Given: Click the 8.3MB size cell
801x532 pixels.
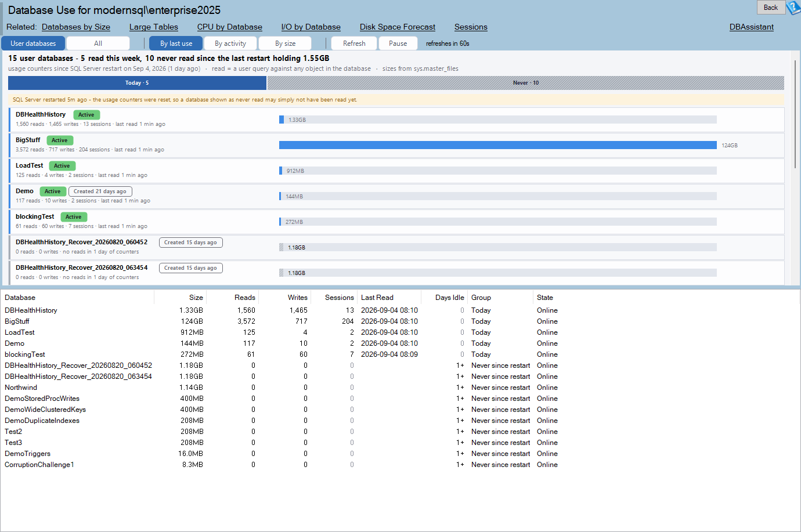Looking at the screenshot, I should click(193, 465).
